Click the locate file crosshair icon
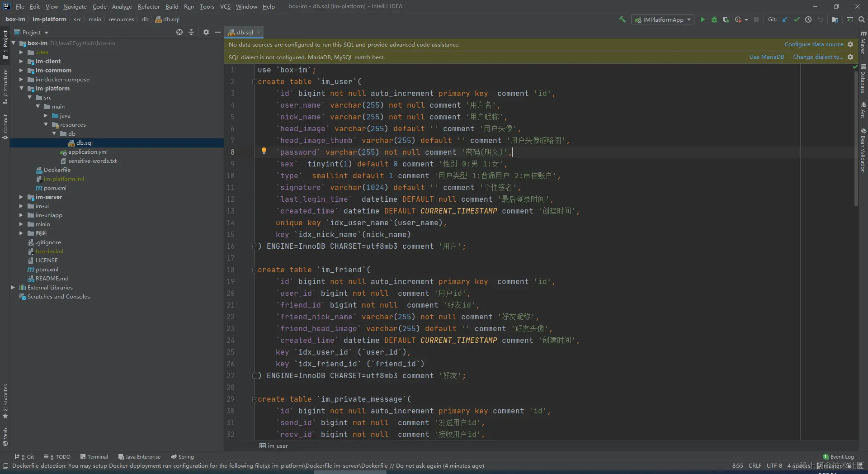The image size is (868, 474). point(179,32)
